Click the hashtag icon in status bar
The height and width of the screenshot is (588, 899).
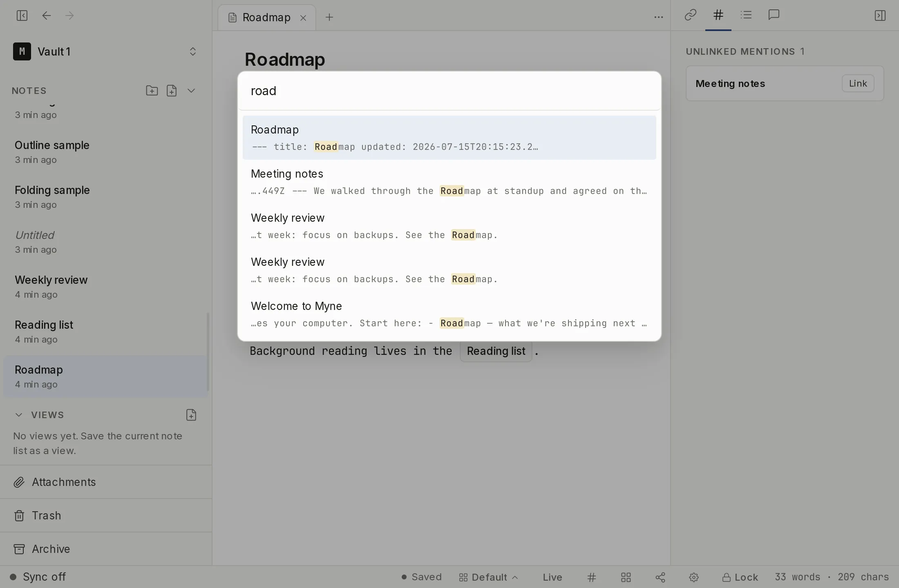pyautogui.click(x=592, y=577)
